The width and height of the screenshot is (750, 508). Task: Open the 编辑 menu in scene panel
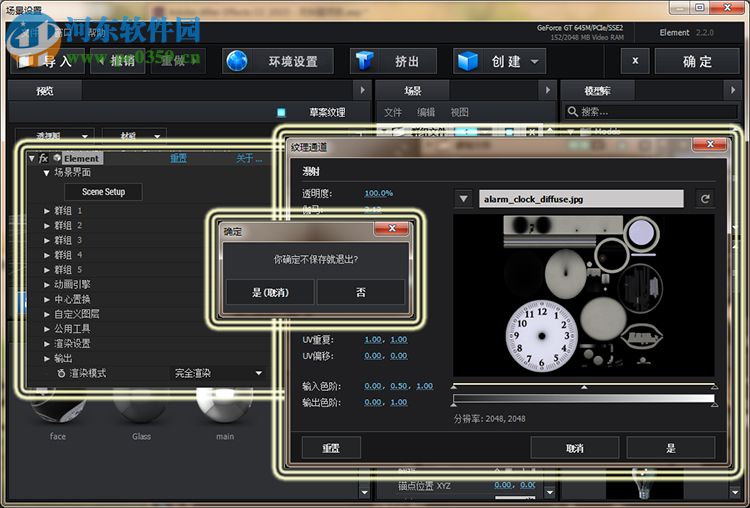[426, 112]
